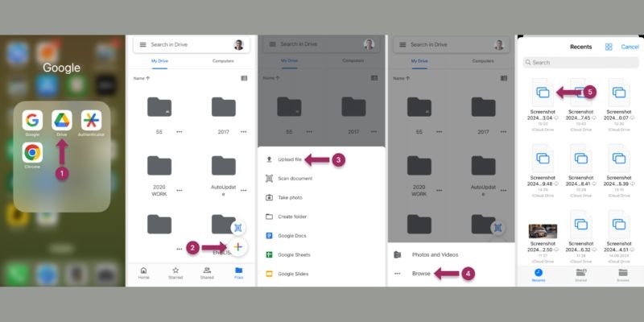Viewport: 644px width, 322px height.
Task: Select car photo thumbnail Screenshot 2024...2.50
Action: [543, 231]
